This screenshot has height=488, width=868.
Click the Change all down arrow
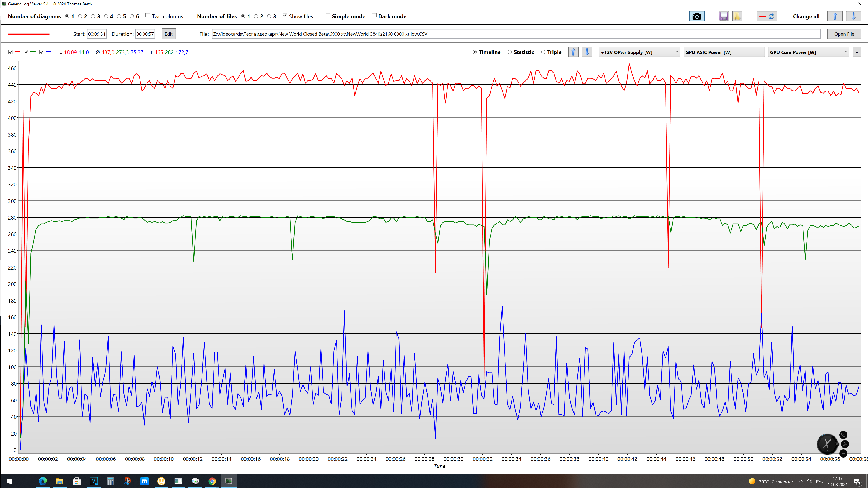(x=853, y=16)
